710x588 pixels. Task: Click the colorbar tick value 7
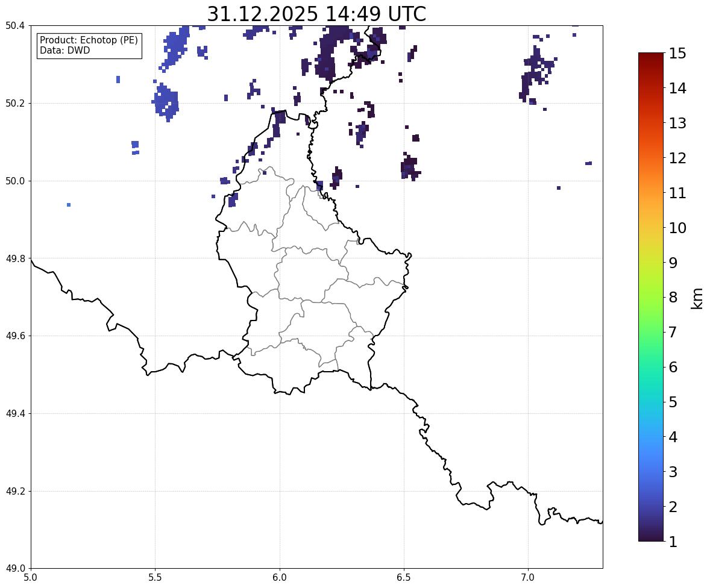click(673, 332)
